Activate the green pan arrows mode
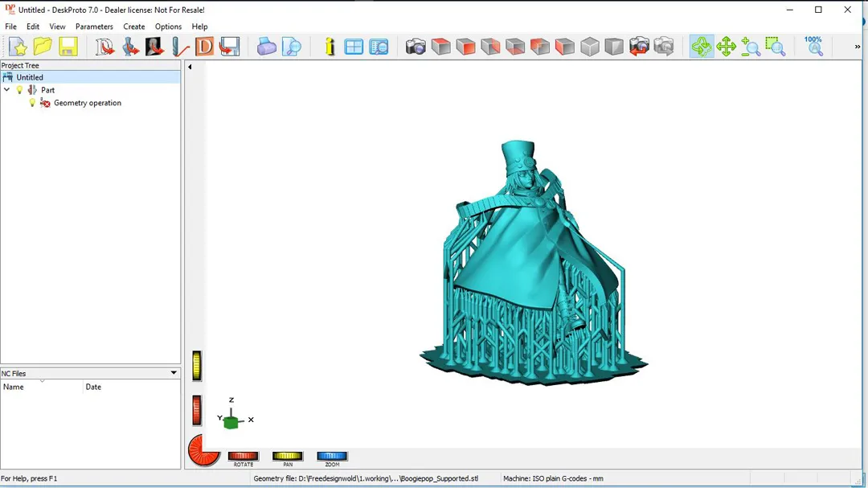 [x=726, y=47]
